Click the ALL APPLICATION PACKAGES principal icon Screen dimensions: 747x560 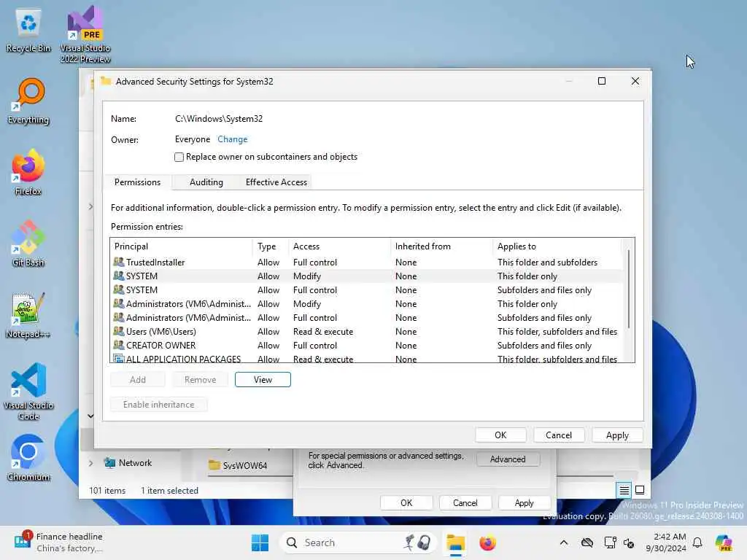tap(119, 359)
